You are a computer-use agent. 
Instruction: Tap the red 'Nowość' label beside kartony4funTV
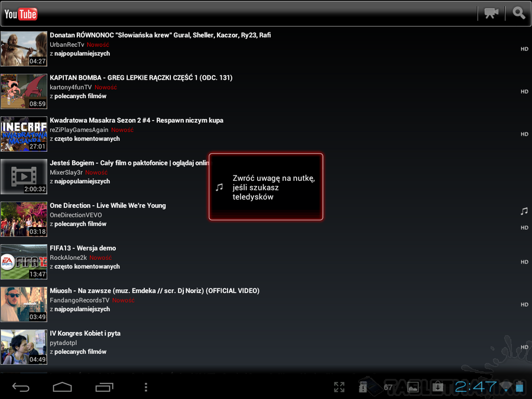(x=106, y=87)
